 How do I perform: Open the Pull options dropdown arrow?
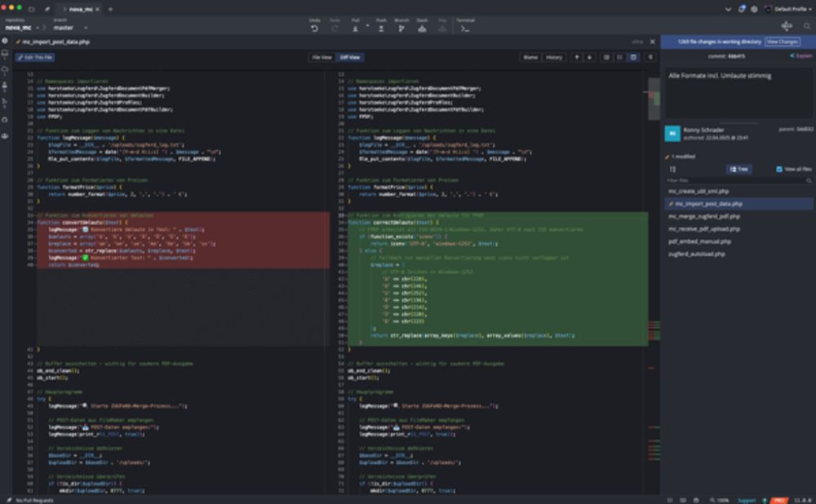[x=367, y=25]
